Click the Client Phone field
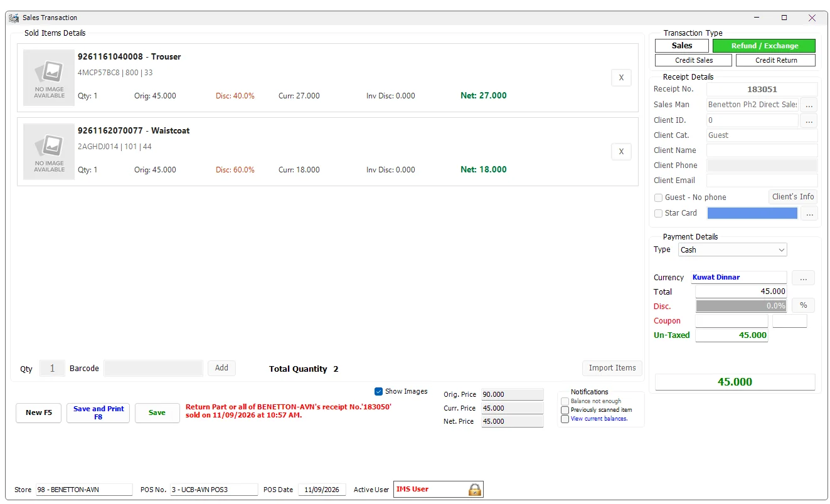This screenshot has width=830, height=504. (762, 165)
